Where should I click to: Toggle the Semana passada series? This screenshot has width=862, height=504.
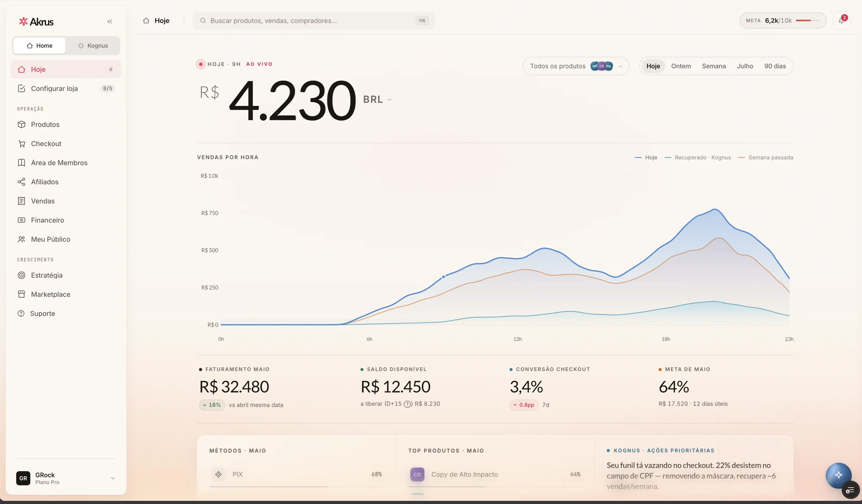click(765, 158)
